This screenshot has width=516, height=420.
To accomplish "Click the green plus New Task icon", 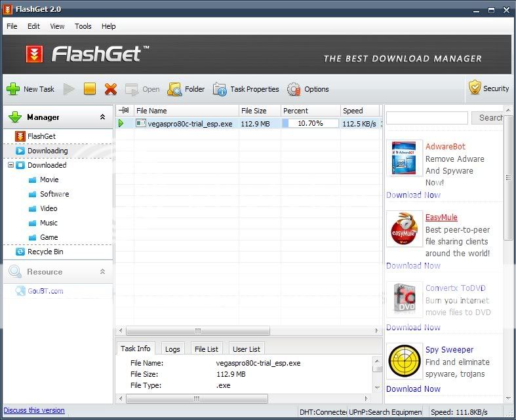I will [13, 89].
